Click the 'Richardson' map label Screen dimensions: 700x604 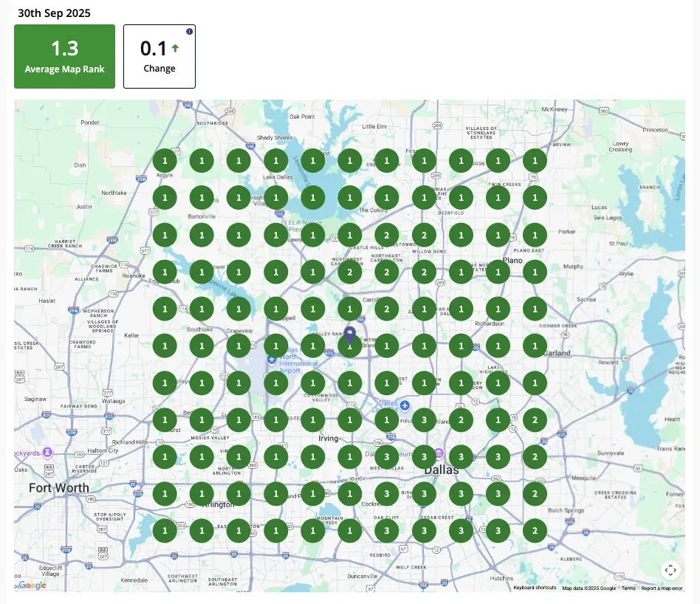[490, 323]
